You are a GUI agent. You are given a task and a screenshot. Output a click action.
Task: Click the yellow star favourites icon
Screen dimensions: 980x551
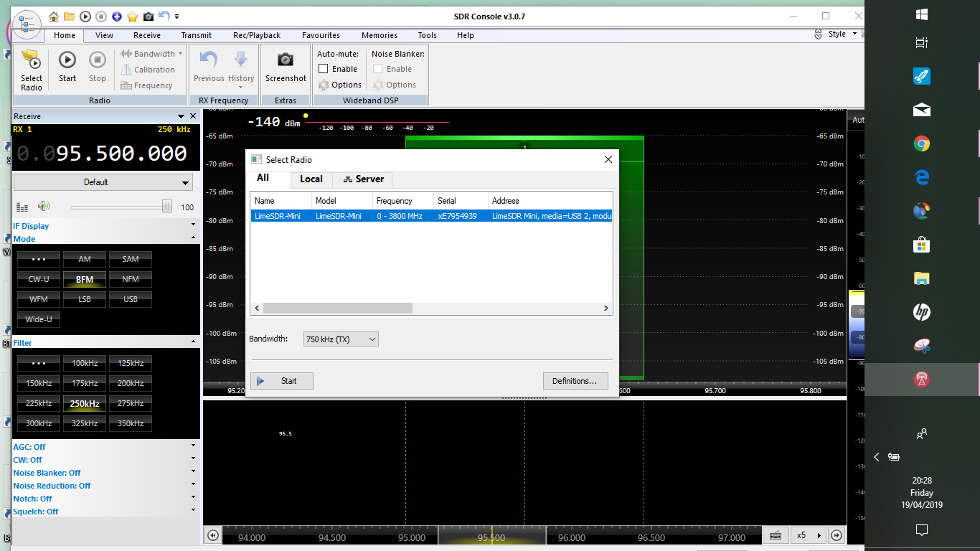pos(133,17)
